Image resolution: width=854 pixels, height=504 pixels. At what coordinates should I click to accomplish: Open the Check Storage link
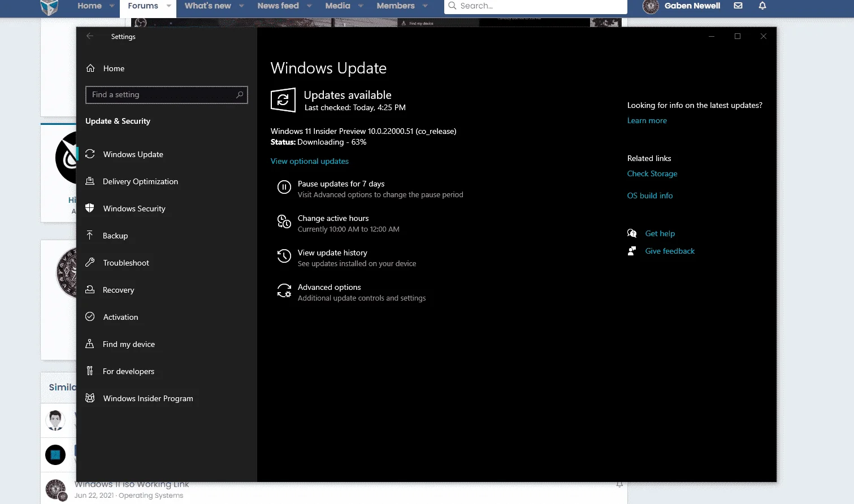[652, 173]
